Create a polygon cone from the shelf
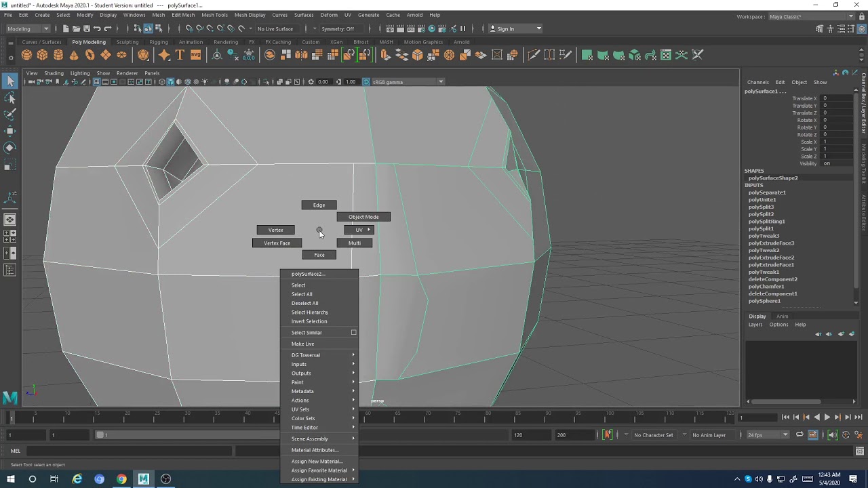Viewport: 868px width, 488px height. (x=74, y=55)
